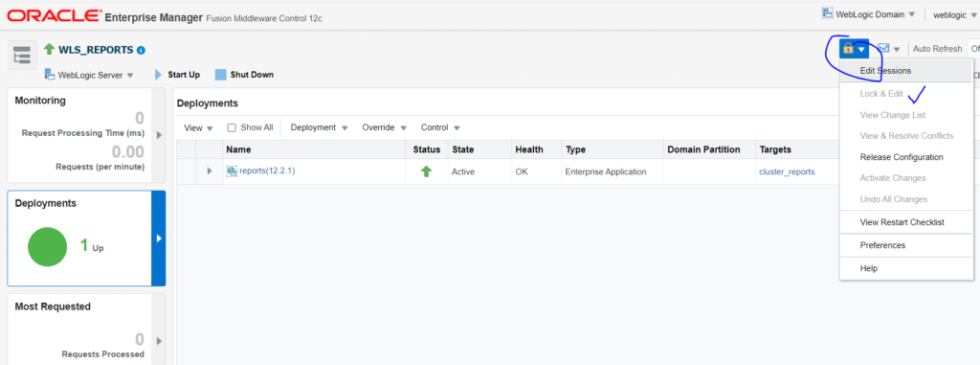Open the Control dropdown menu
This screenshot has height=365, width=980.
440,127
